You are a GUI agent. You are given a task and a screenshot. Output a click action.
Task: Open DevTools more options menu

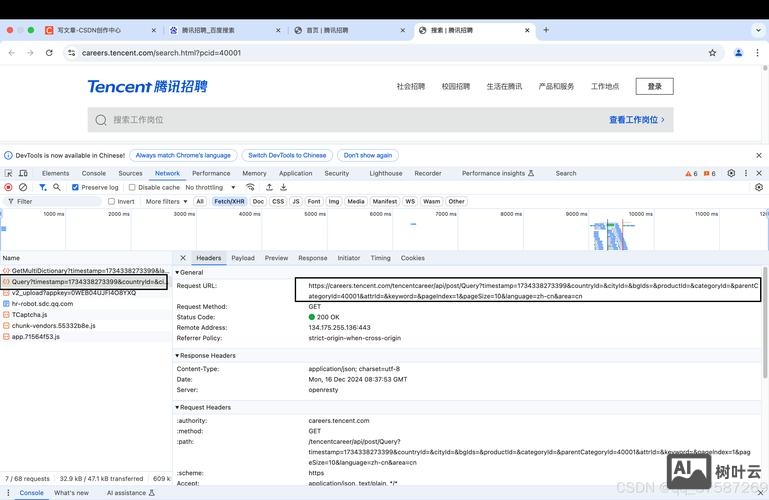[745, 173]
